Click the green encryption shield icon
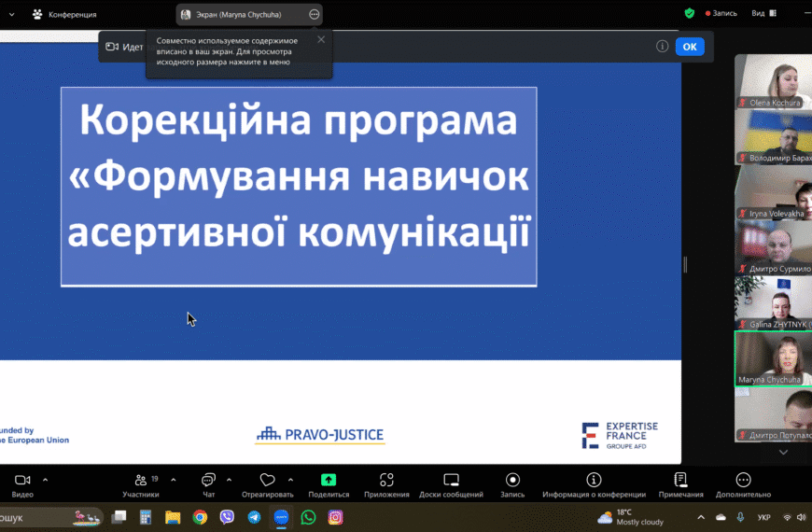 (690, 14)
